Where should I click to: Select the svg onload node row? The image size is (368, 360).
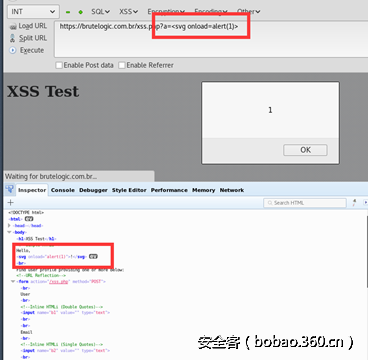[x=57, y=257]
